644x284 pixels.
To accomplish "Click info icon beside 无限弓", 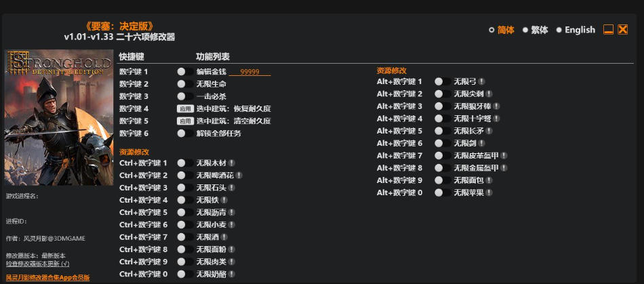I will (x=481, y=81).
